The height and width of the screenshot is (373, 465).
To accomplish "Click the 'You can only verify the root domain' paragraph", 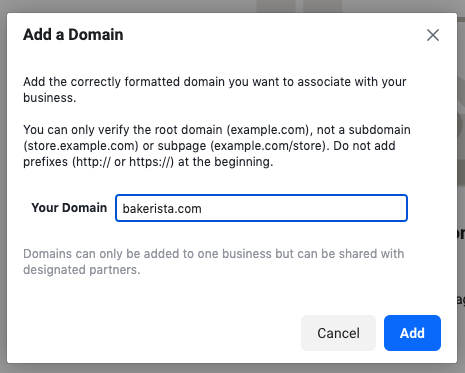I will click(x=217, y=146).
